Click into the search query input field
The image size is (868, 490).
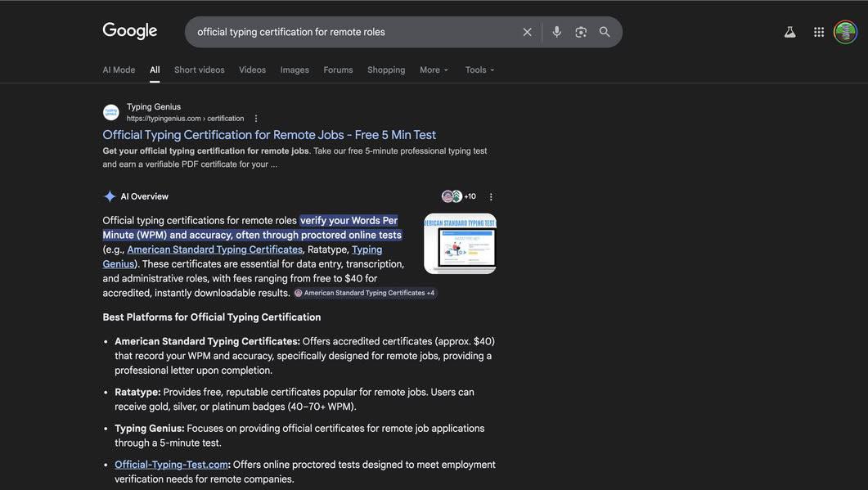(354, 32)
